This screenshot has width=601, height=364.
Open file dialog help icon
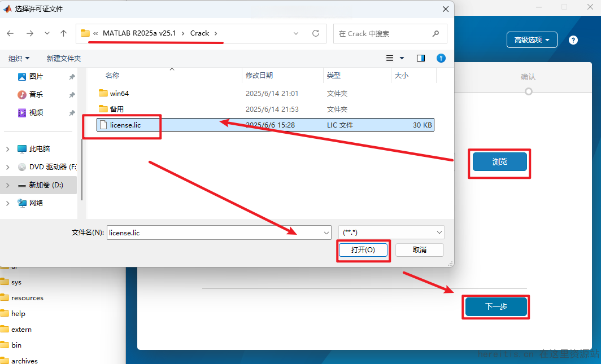(x=441, y=58)
